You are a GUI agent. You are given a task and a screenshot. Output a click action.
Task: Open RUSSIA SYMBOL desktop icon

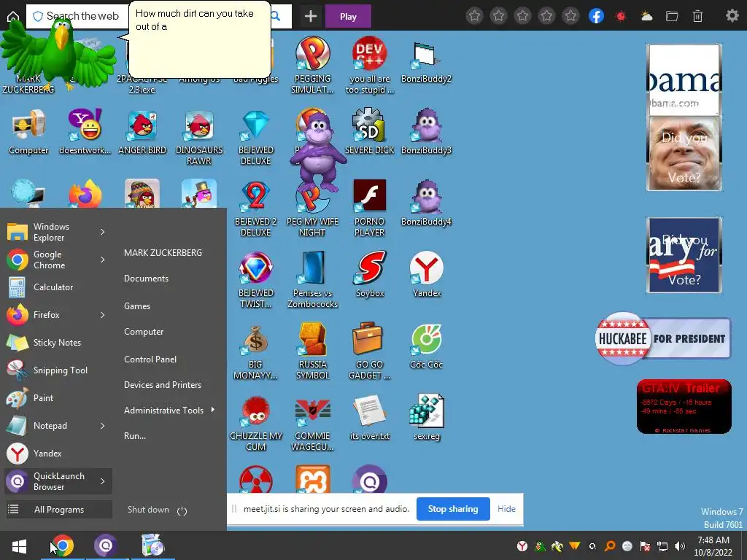pyautogui.click(x=312, y=351)
